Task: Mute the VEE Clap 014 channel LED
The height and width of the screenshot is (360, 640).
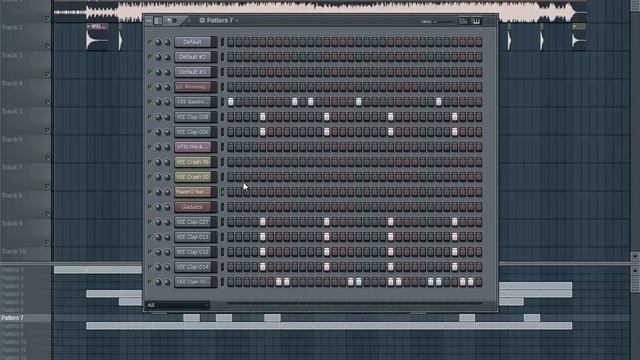Action: tap(149, 267)
